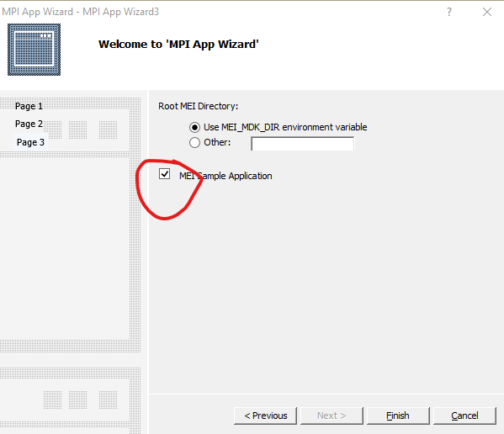504x434 pixels.
Task: Select the Use MEI_MDK_DIR environment variable radio button
Action: click(x=194, y=128)
